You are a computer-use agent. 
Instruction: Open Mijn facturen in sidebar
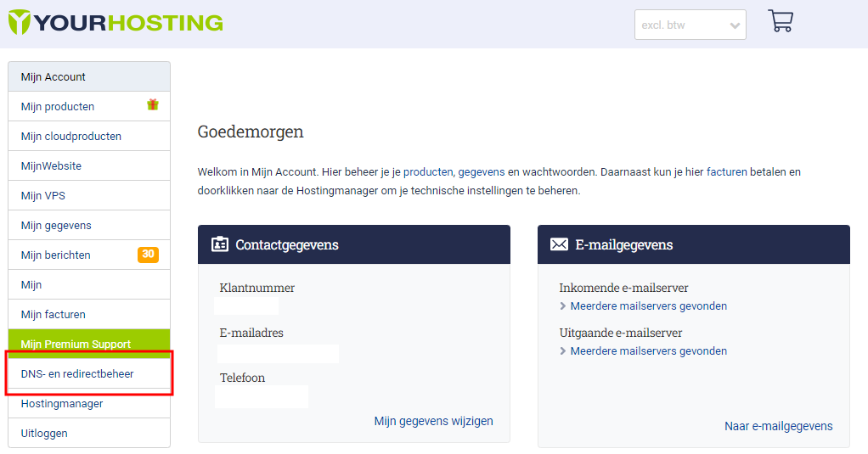click(x=54, y=315)
